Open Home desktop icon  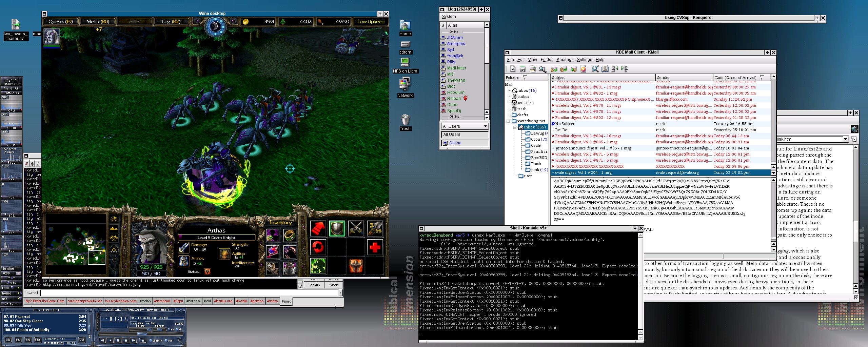(405, 28)
